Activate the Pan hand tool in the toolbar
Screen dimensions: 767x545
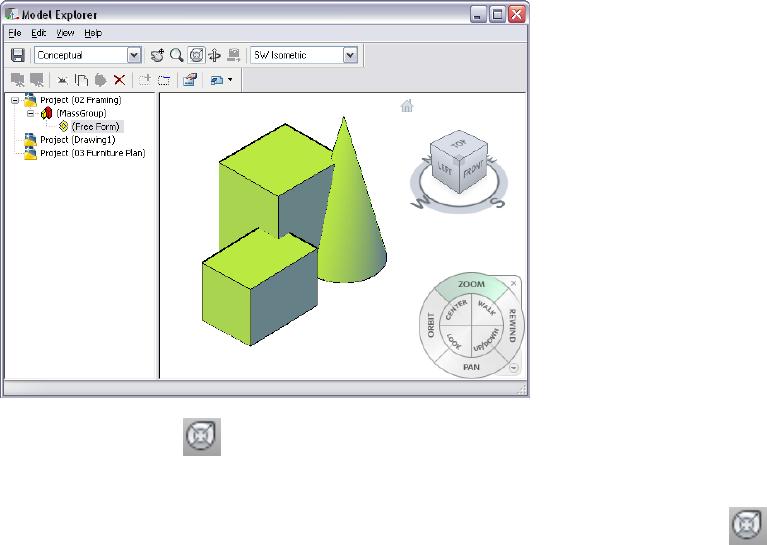(157, 55)
